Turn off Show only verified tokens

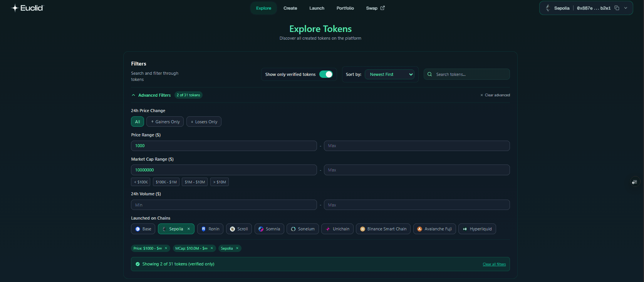pos(326,74)
